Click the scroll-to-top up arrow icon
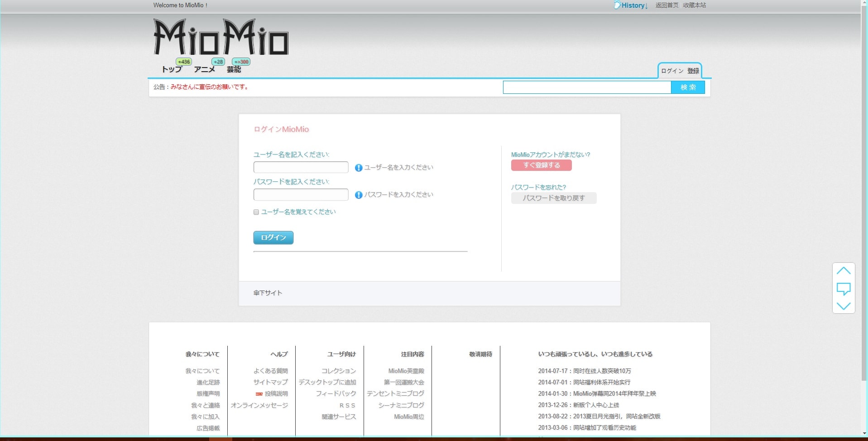 844,271
